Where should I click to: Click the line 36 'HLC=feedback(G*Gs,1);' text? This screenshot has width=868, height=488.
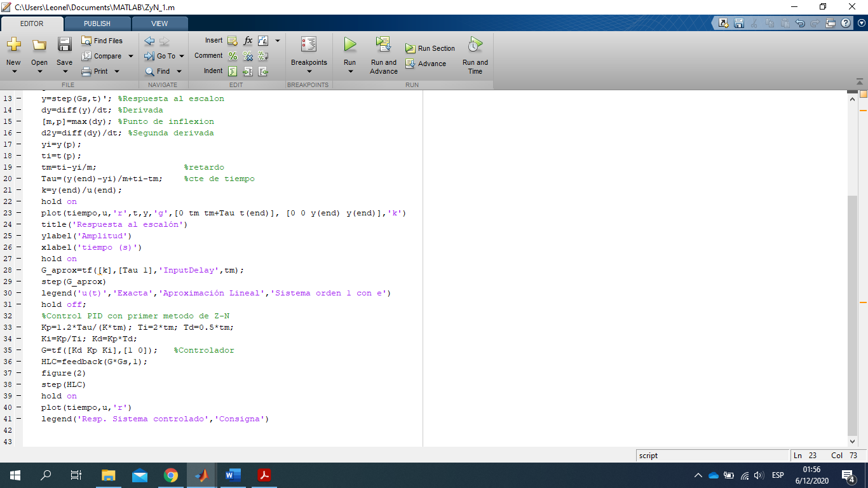click(x=94, y=362)
